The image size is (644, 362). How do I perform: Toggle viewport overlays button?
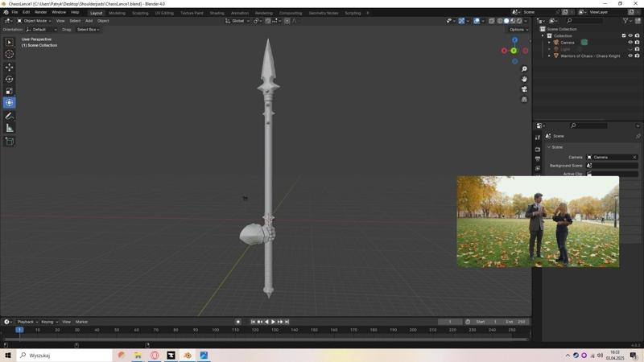coord(477,21)
